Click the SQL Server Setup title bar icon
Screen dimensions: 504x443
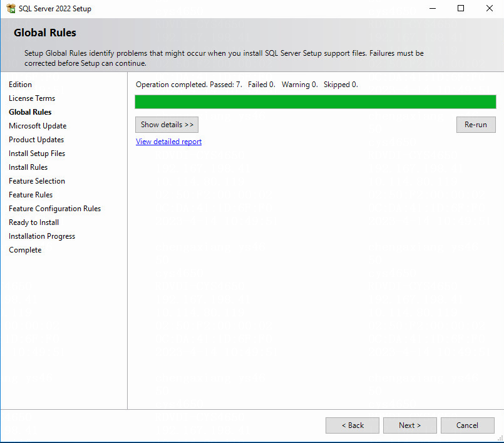coord(11,8)
